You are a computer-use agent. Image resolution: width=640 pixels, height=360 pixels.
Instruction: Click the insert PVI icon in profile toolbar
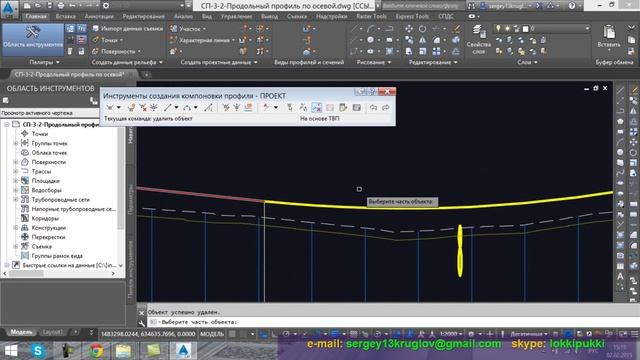click(131, 107)
